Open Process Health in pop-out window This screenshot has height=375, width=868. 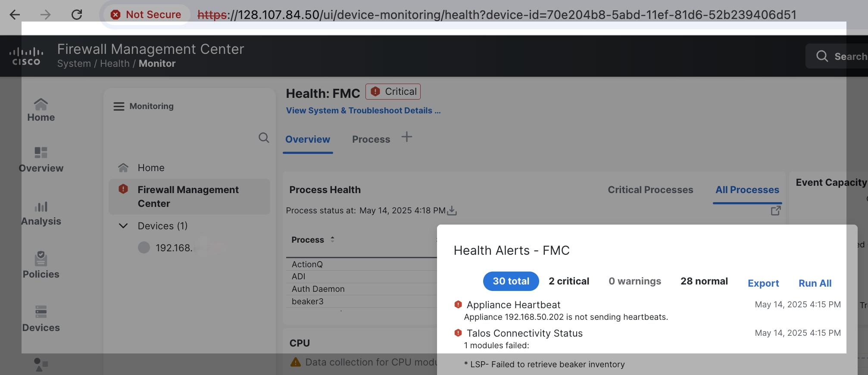775,211
